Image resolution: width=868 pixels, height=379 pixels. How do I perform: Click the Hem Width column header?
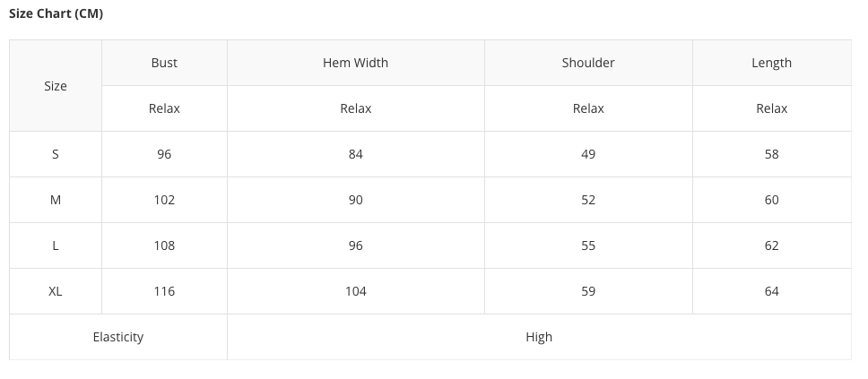[355, 63]
